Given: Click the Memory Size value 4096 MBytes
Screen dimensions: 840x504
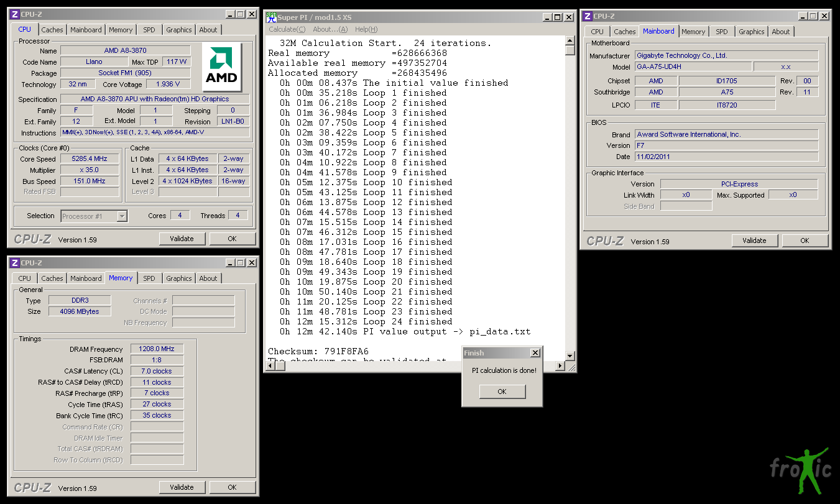Looking at the screenshot, I should pos(80,312).
